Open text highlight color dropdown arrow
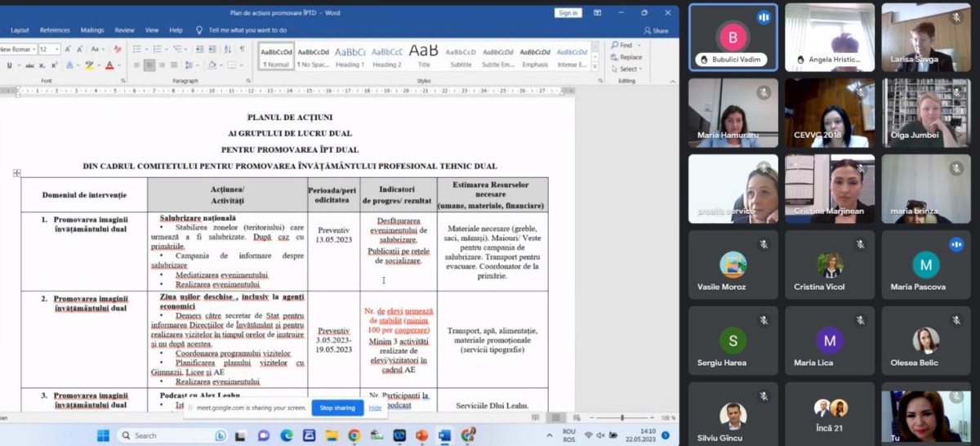Screen dimensions: 980x446 point(99,65)
